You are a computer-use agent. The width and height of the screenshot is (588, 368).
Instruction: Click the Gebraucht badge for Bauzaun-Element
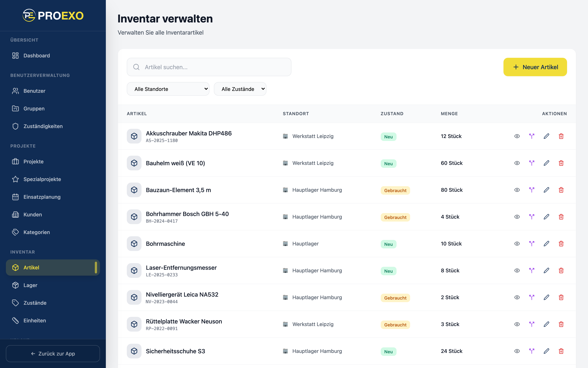pos(395,190)
